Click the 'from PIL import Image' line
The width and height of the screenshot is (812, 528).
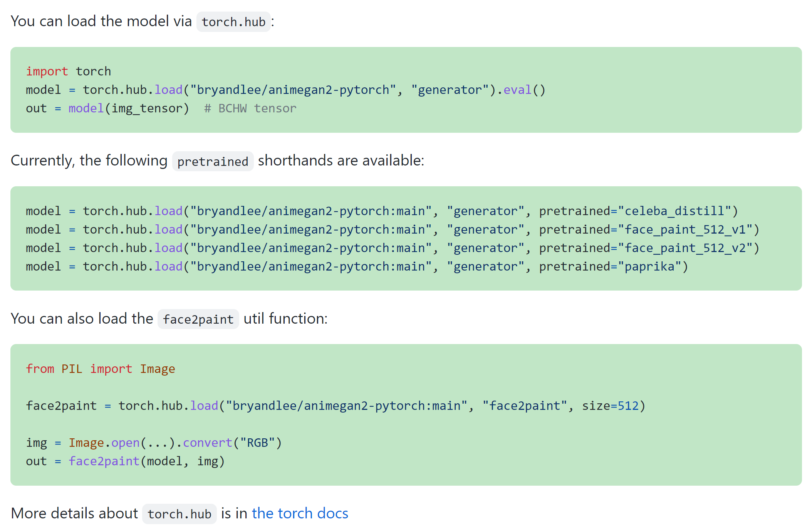click(100, 369)
